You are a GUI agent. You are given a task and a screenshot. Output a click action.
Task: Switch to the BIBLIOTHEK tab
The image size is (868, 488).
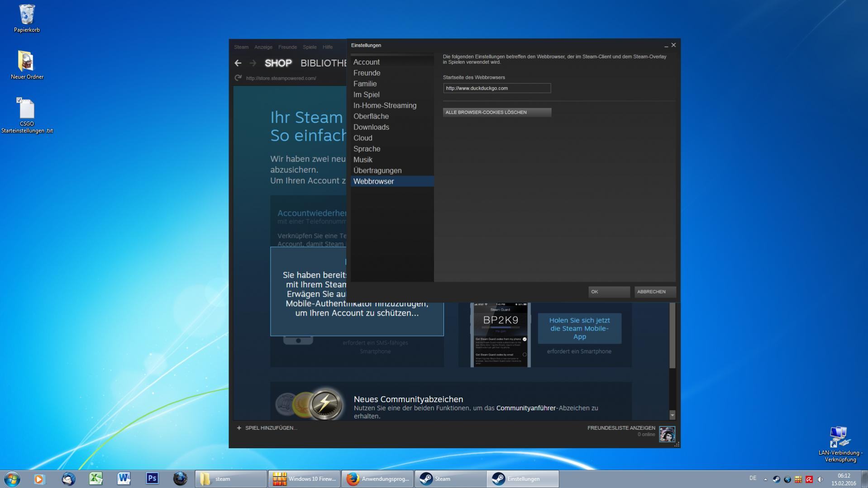[x=323, y=63]
